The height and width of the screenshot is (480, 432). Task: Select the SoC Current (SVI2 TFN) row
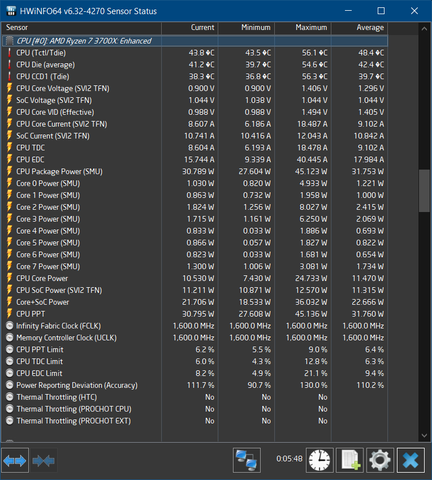(x=195, y=136)
